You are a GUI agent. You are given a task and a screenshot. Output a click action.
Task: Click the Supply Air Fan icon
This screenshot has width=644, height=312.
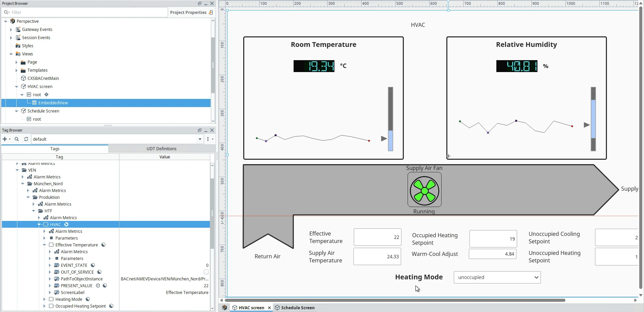pyautogui.click(x=425, y=189)
